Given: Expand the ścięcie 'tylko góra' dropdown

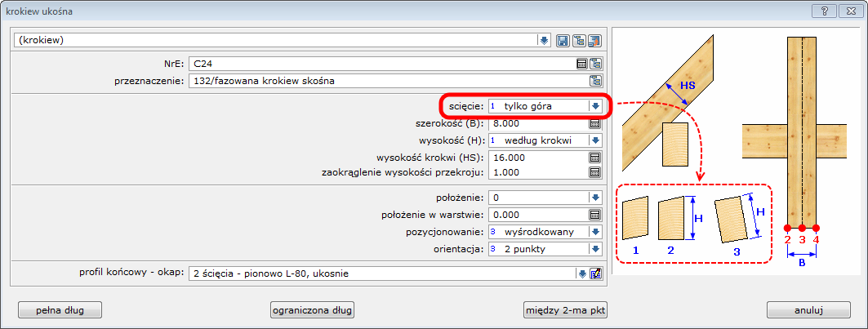Looking at the screenshot, I should pyautogui.click(x=595, y=106).
